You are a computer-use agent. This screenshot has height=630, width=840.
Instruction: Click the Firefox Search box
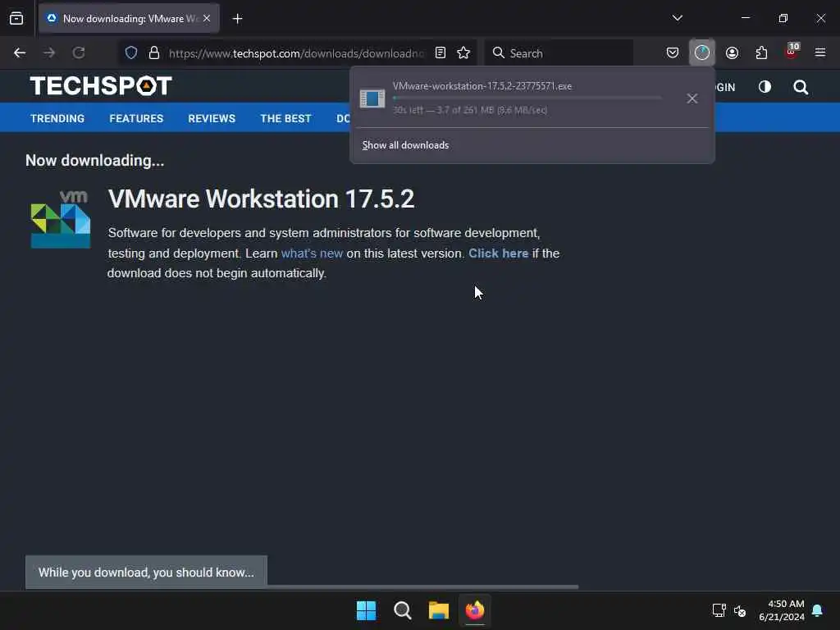(x=559, y=53)
